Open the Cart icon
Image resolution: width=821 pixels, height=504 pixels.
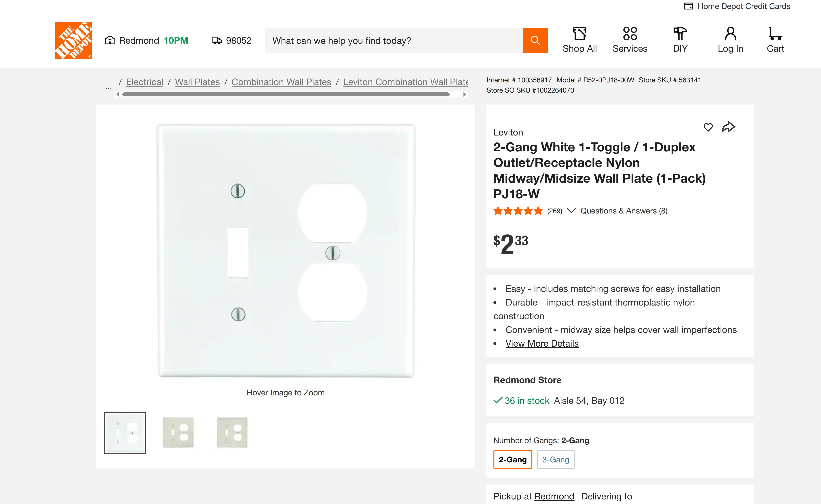tap(775, 34)
